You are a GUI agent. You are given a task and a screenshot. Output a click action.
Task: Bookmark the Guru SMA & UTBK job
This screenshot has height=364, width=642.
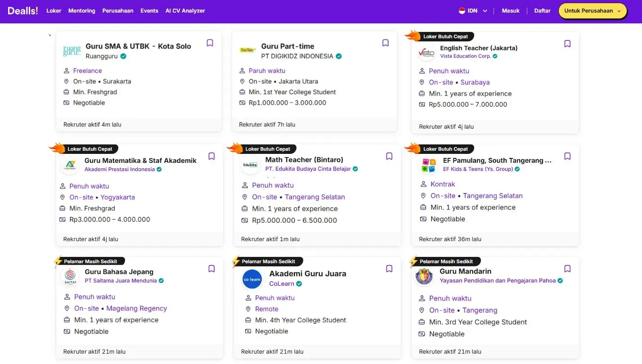coord(210,43)
